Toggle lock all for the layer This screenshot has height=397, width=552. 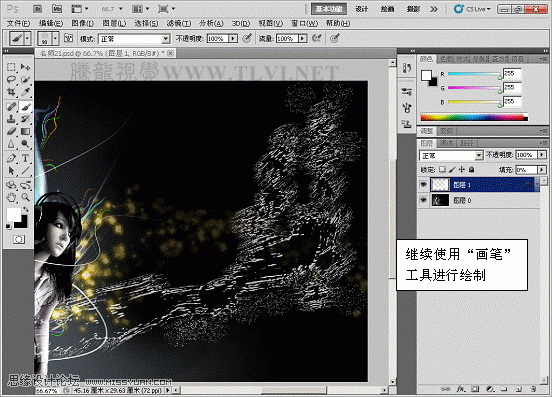point(472,170)
